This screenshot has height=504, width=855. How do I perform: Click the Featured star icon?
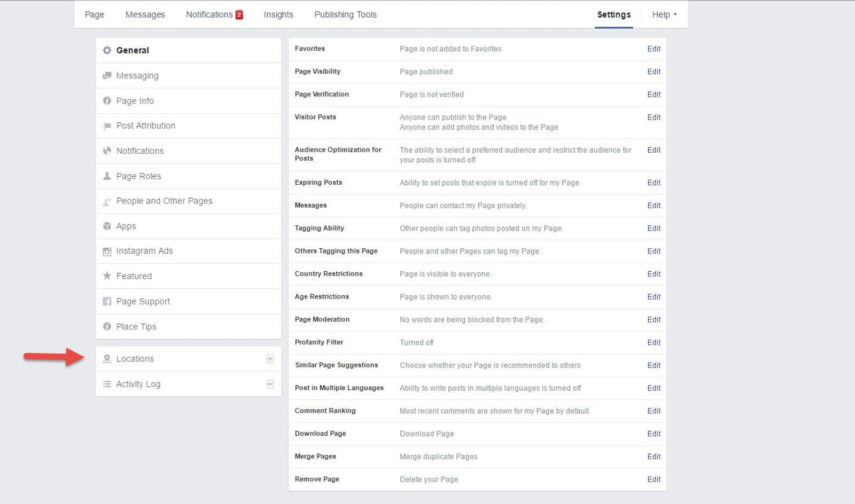[107, 276]
